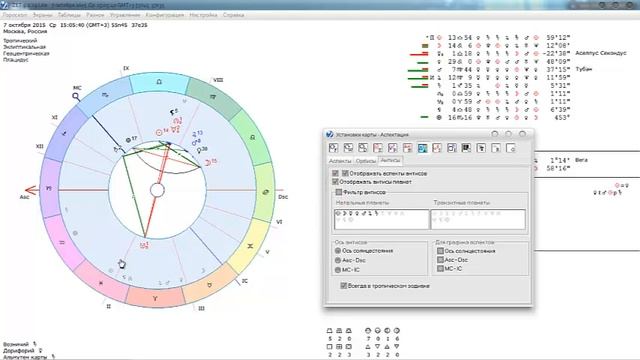
Task: Click the sixth icon in the chart settings toolbar
Action: [x=407, y=148]
